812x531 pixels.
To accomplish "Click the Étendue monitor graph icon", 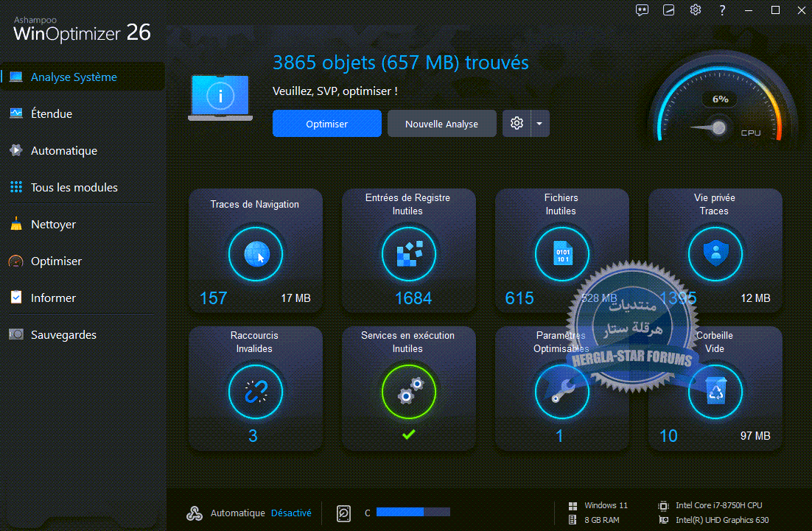I will coord(16,113).
